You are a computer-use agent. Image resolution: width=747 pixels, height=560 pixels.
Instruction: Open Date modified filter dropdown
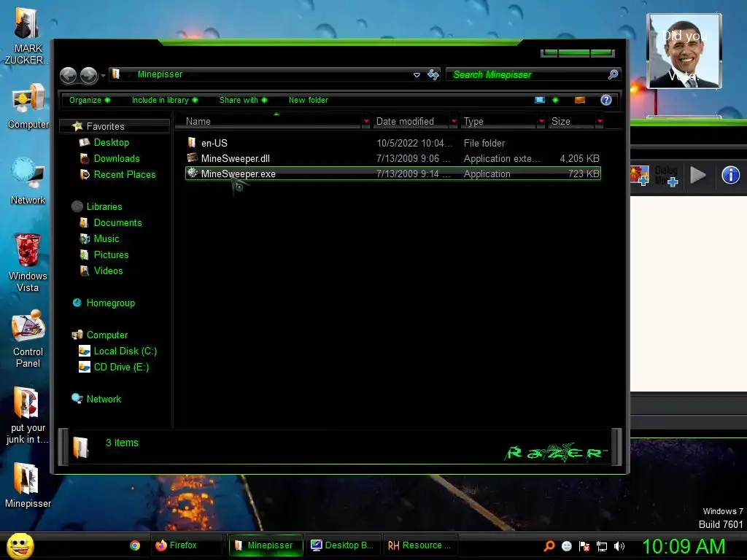pyautogui.click(x=454, y=122)
